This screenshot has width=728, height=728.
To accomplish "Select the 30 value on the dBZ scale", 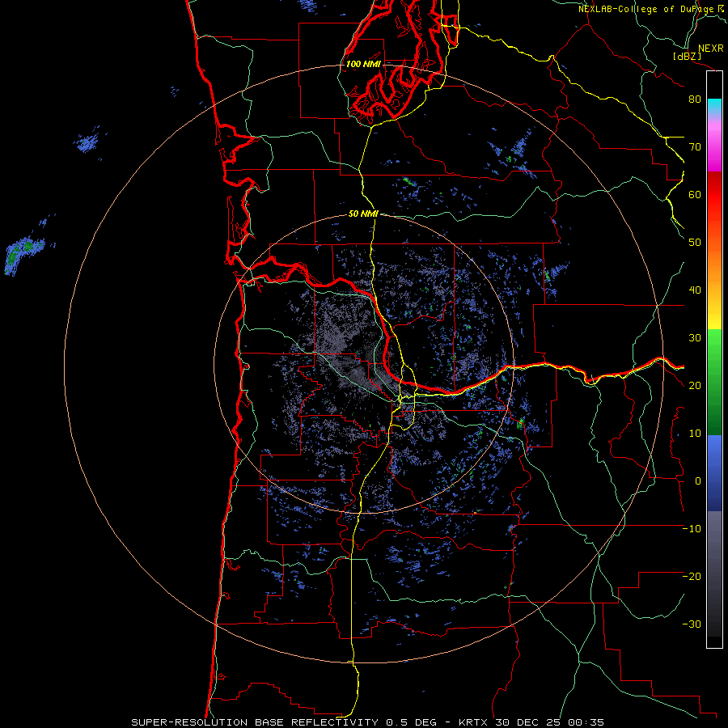I will coord(695,338).
